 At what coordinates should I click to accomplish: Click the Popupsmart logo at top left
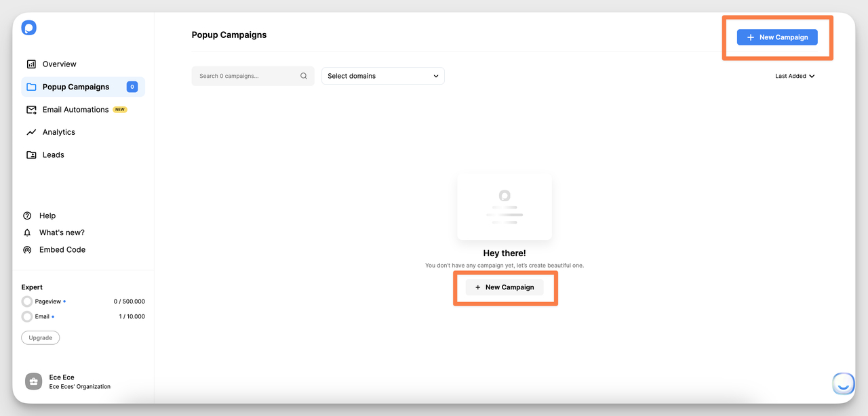(28, 28)
